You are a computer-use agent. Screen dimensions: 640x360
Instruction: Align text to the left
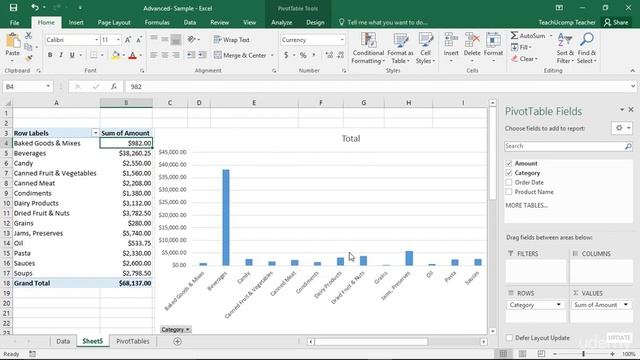pos(153,55)
